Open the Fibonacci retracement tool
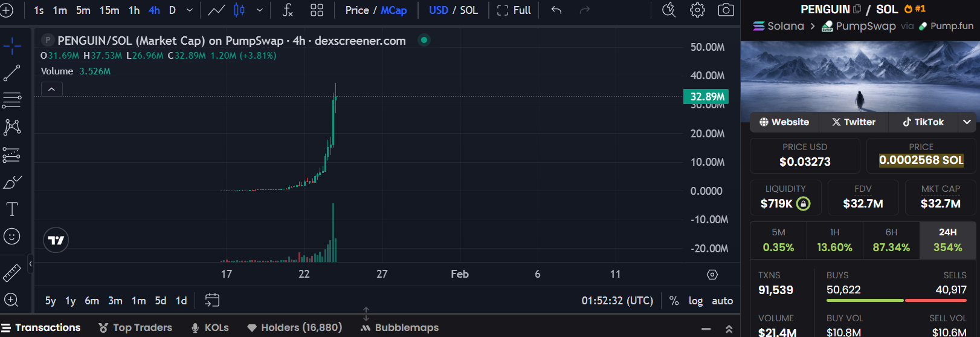Viewport: 980px width, 337px height. coord(12,100)
